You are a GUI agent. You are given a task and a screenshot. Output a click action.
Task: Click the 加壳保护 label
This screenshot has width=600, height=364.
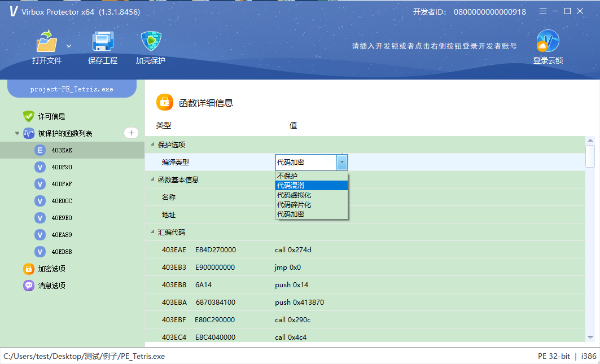(151, 60)
